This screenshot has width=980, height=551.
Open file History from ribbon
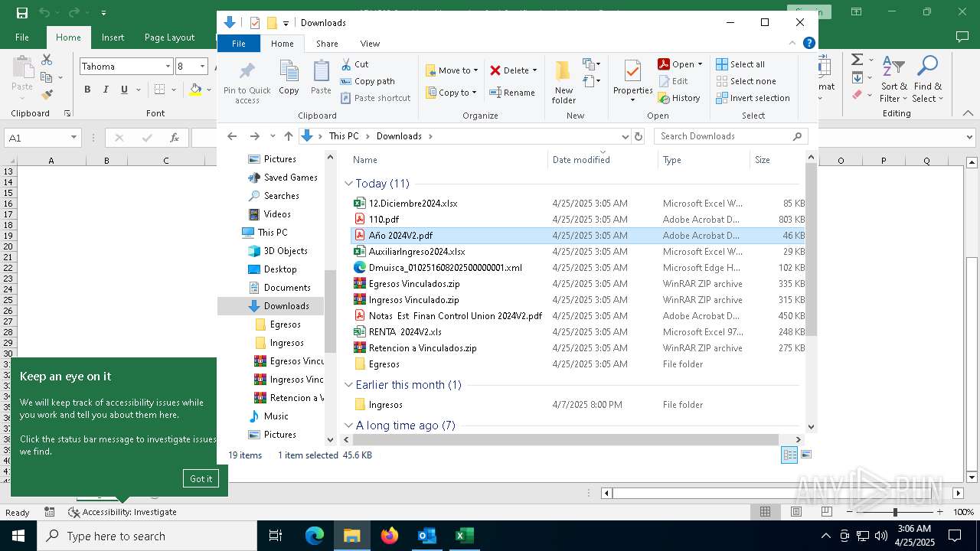point(679,98)
